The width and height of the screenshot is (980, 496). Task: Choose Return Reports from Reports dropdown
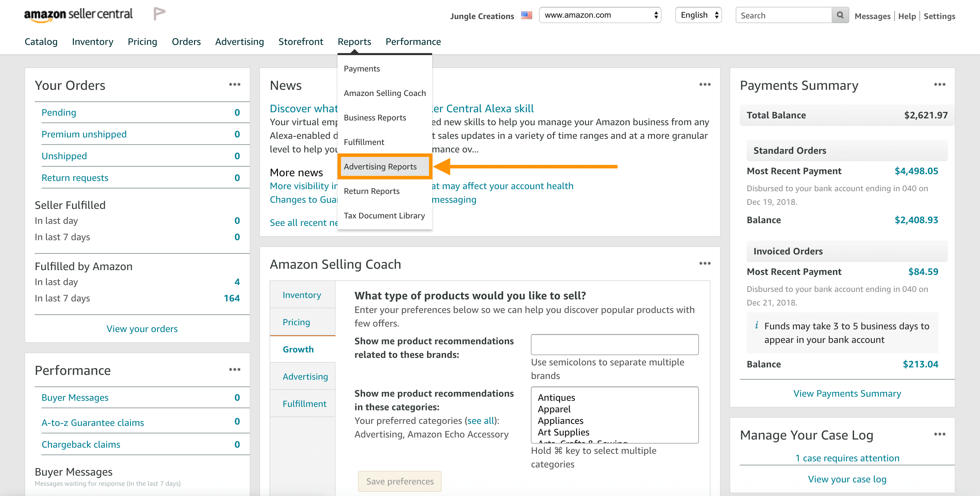click(385, 191)
